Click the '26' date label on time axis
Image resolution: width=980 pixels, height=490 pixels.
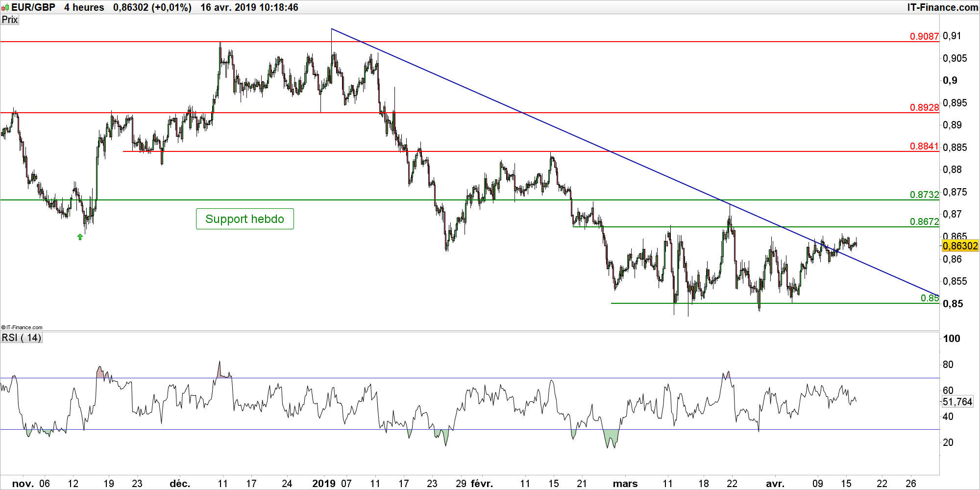(x=911, y=484)
